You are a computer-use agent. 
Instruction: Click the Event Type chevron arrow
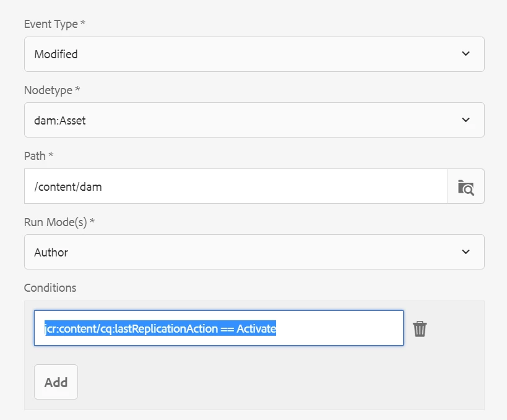466,54
